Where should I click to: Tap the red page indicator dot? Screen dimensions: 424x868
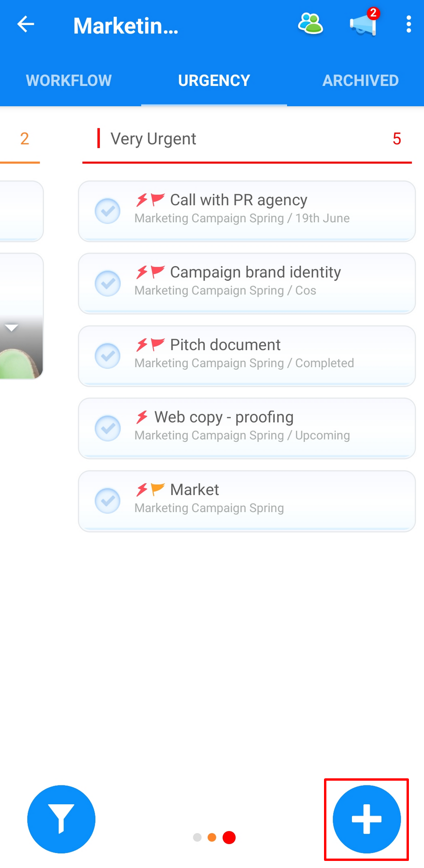point(229,837)
